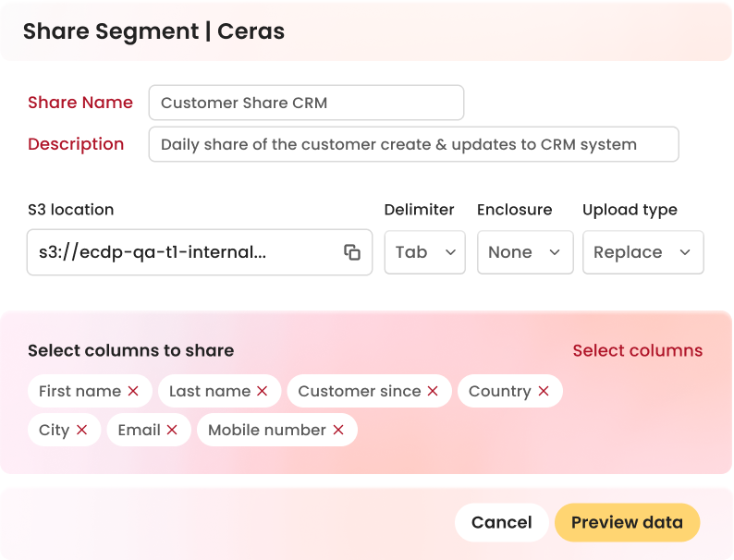The width and height of the screenshot is (734, 560).
Task: Click the Customer since column tag label
Action: click(x=359, y=392)
